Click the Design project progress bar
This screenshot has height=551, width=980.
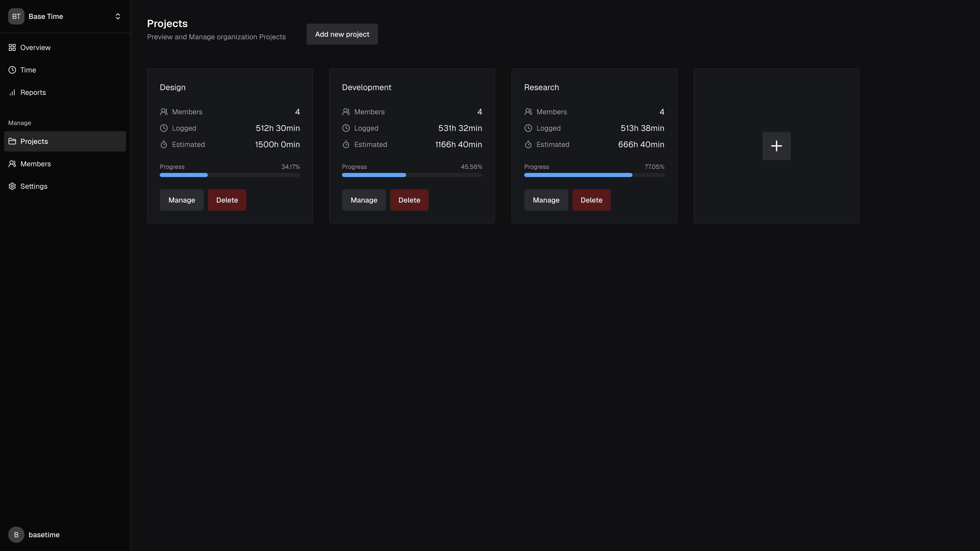click(229, 175)
